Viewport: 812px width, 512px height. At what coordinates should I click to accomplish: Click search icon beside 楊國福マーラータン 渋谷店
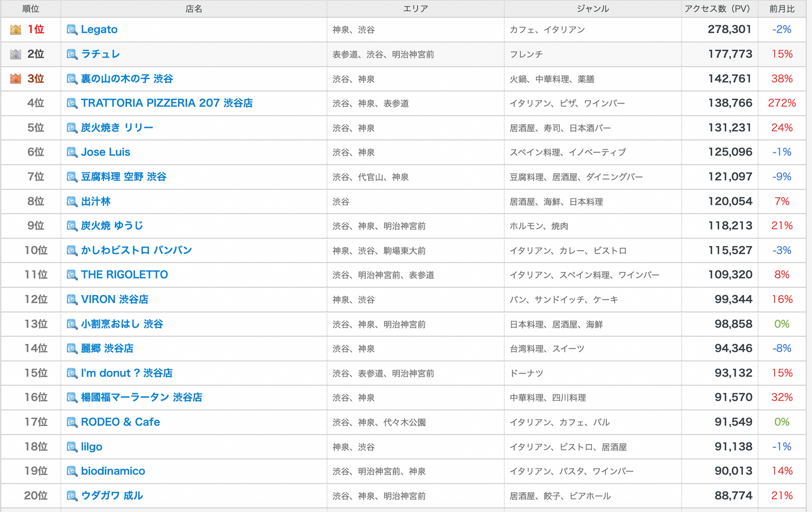72,397
